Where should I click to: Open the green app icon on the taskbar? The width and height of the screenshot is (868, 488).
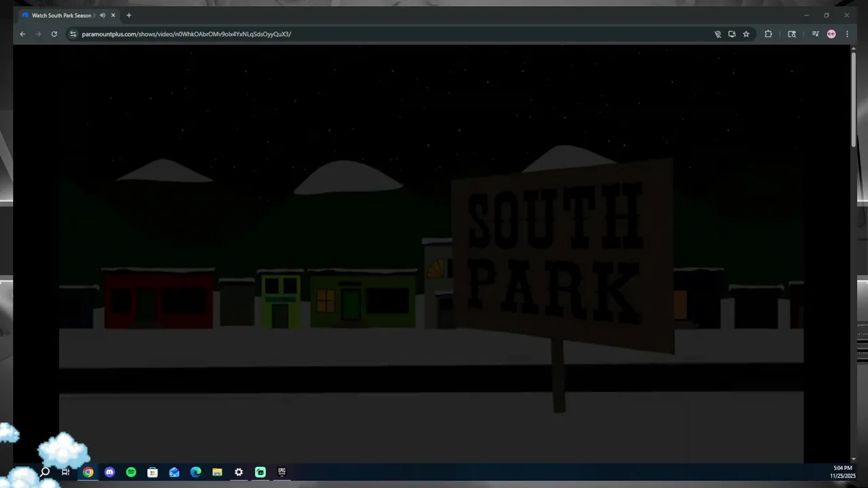tap(260, 472)
